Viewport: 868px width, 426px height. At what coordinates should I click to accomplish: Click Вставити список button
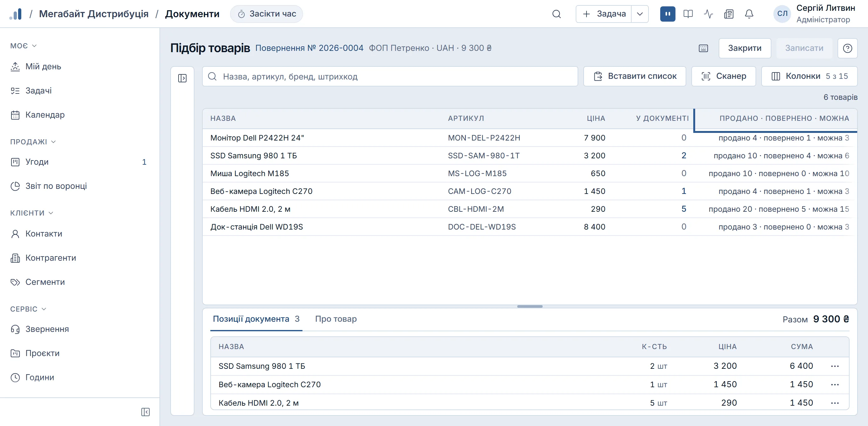point(634,76)
